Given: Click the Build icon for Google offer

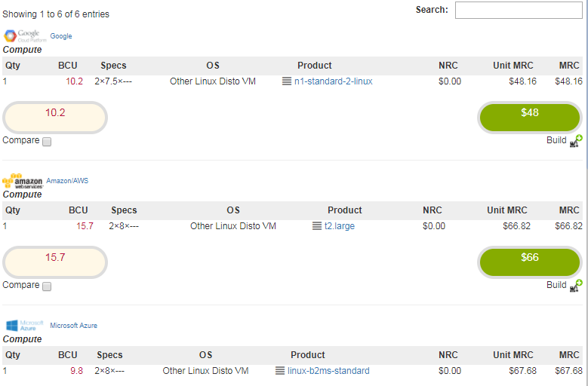Looking at the screenshot, I should pyautogui.click(x=576, y=141).
